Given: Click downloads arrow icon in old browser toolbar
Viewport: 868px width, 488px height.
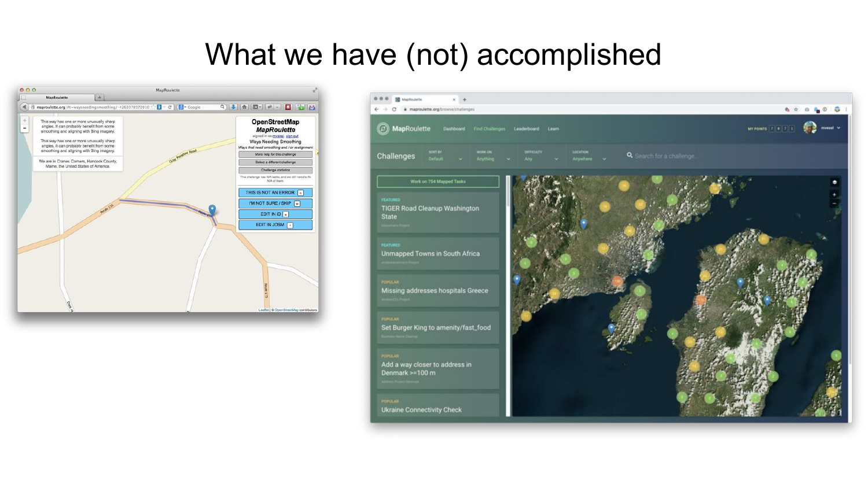Looking at the screenshot, I should tap(233, 107).
